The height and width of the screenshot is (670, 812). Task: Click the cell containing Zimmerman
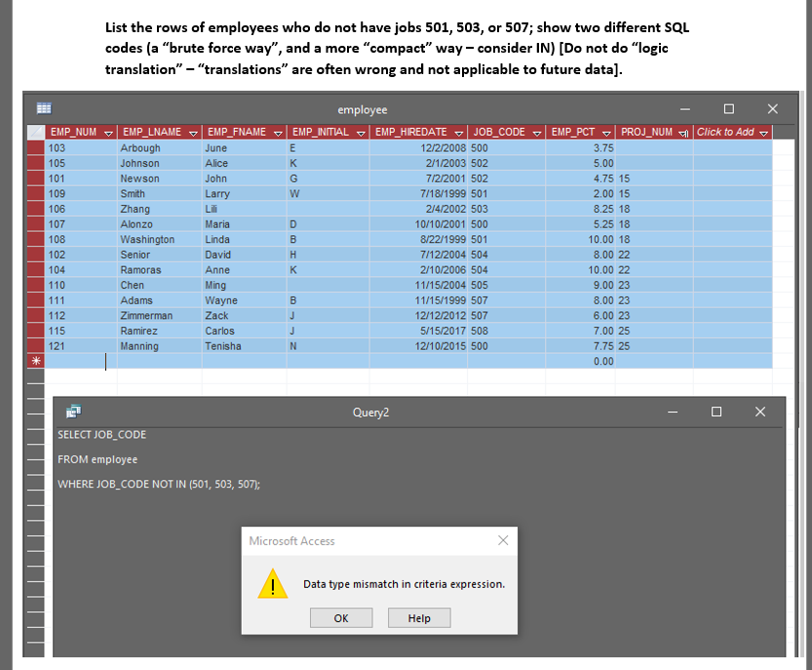tap(147, 315)
